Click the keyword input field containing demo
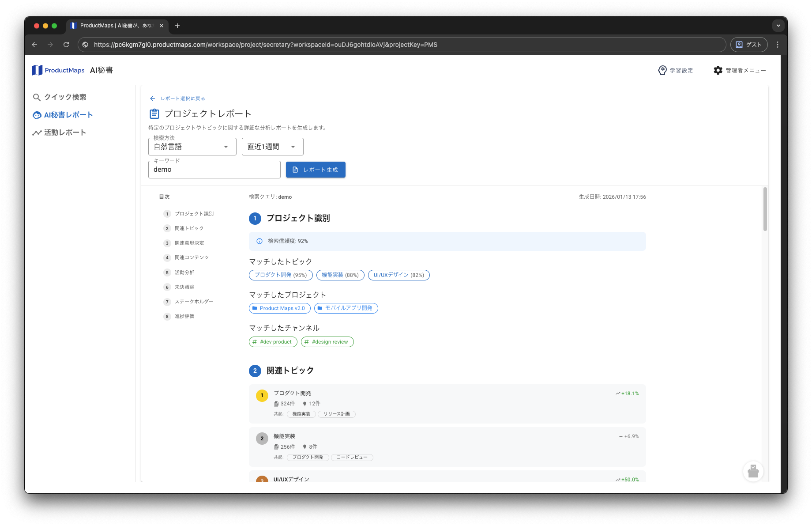Image resolution: width=812 pixels, height=526 pixels. click(x=214, y=170)
